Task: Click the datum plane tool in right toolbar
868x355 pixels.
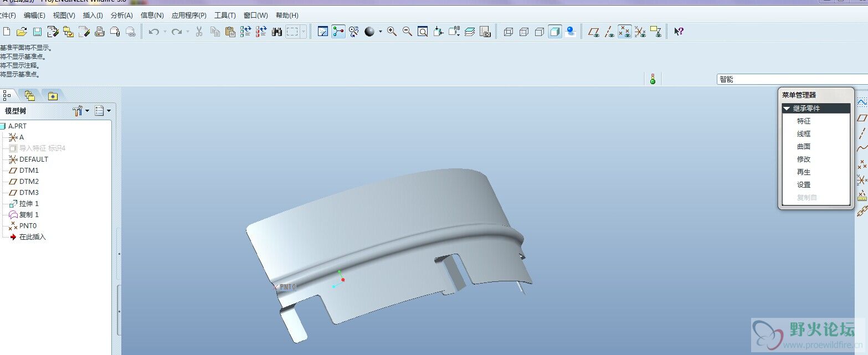Action: pyautogui.click(x=862, y=117)
